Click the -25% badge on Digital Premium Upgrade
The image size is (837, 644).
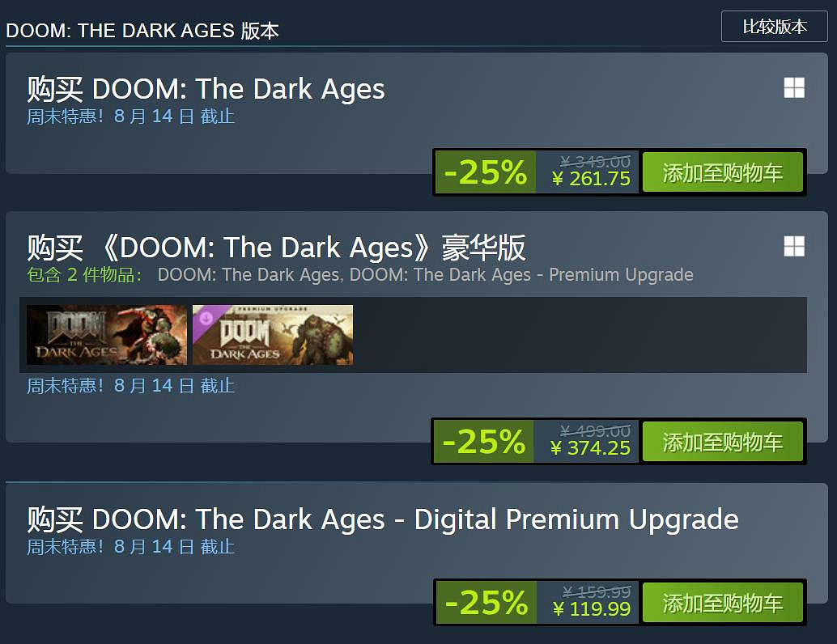pyautogui.click(x=486, y=603)
